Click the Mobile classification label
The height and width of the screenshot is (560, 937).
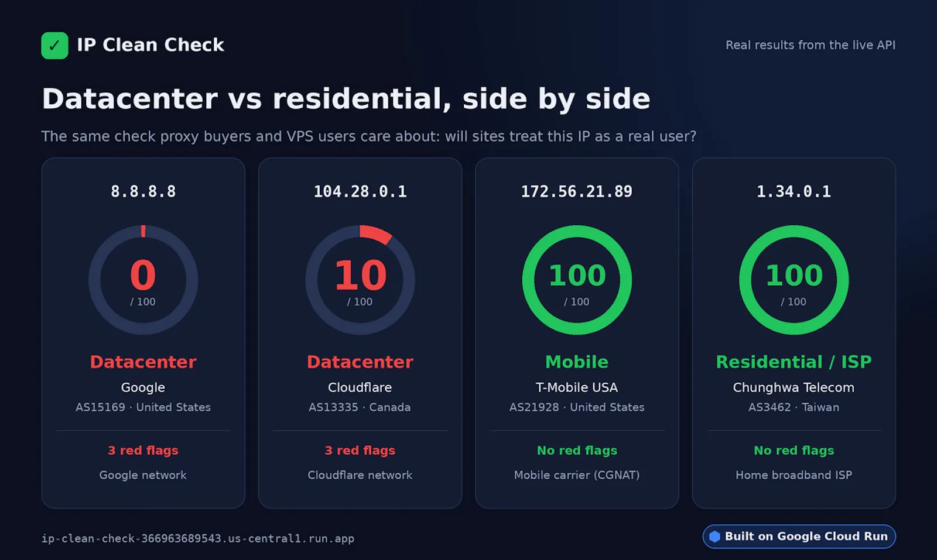[577, 362]
